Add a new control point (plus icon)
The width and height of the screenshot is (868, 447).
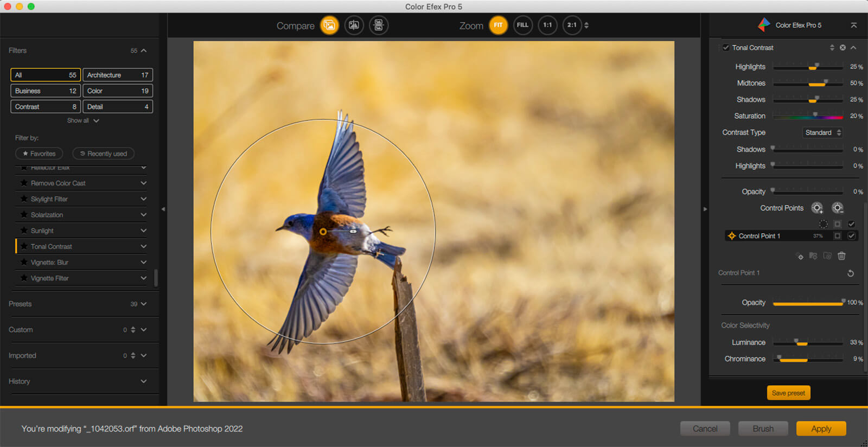817,208
